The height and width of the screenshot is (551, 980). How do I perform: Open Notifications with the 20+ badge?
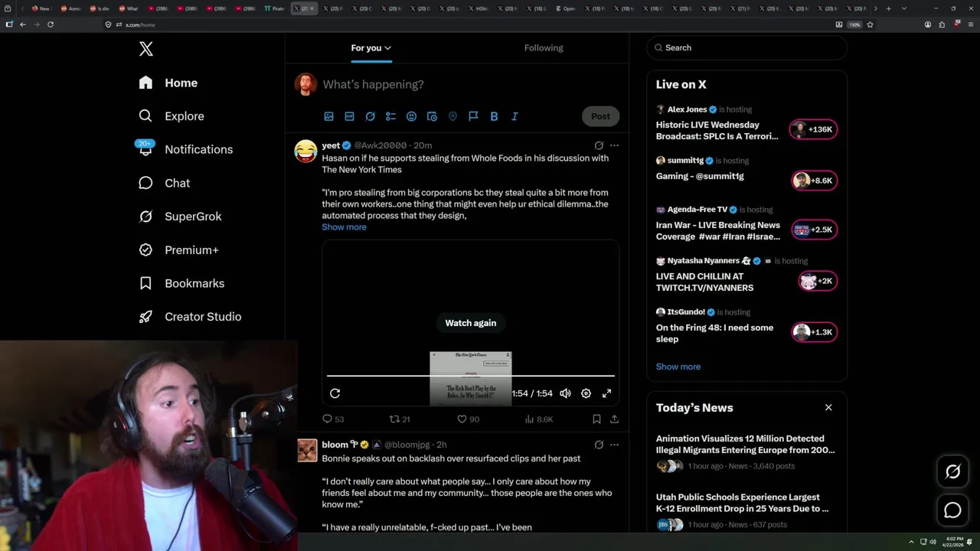tap(185, 149)
